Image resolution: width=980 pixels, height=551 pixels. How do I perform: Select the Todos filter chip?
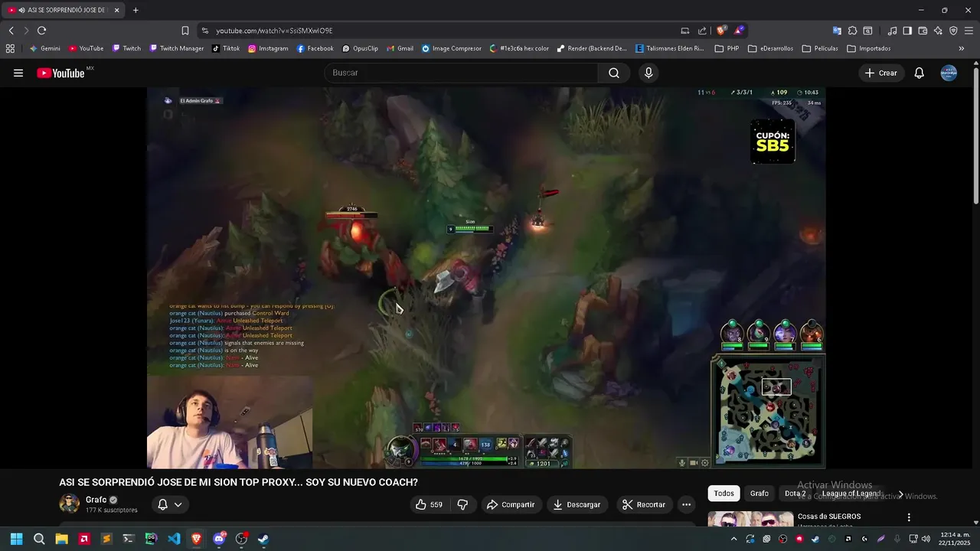click(724, 494)
